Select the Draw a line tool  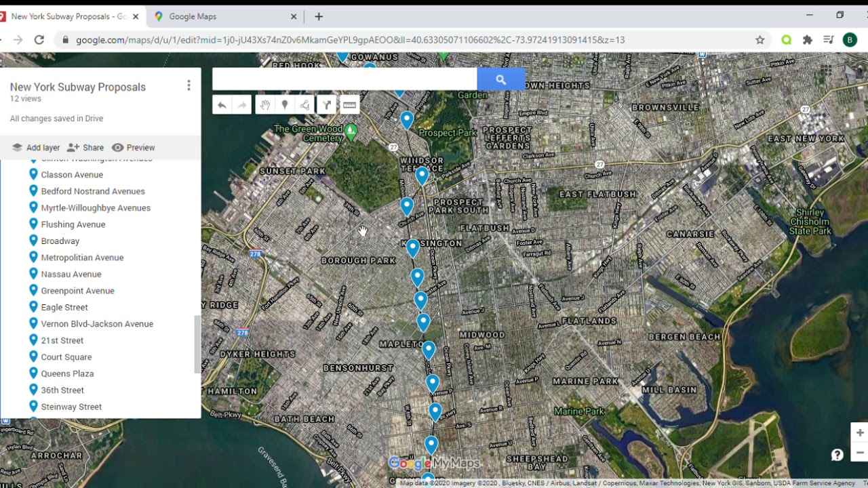pyautogui.click(x=305, y=105)
